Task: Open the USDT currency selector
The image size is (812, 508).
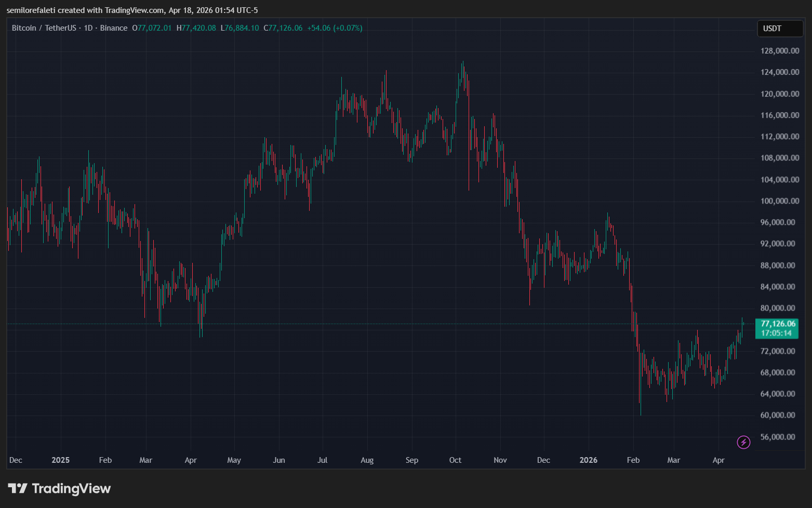Action: pyautogui.click(x=779, y=29)
